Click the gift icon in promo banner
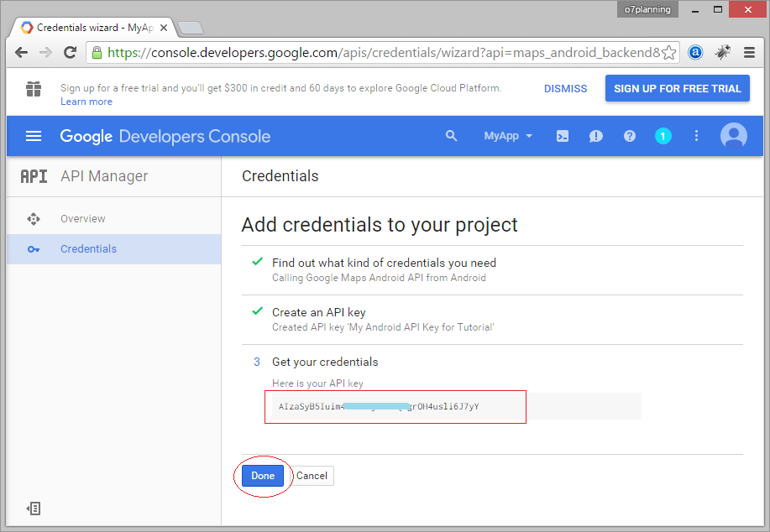Viewport: 770px width, 532px height. coord(34,89)
